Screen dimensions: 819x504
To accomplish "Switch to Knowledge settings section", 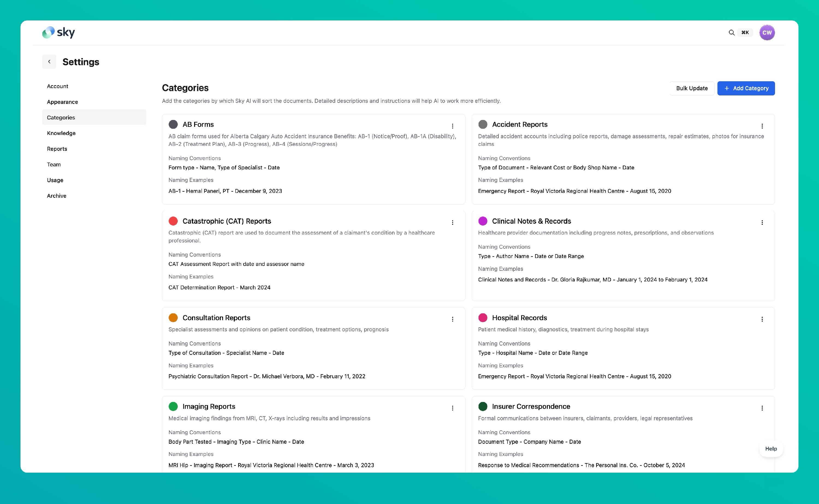I will (x=61, y=133).
